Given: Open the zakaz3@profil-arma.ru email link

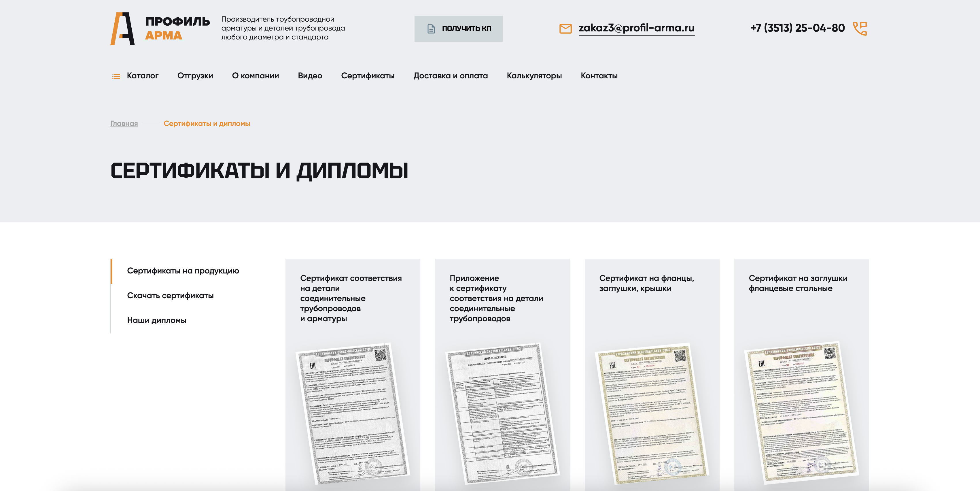Looking at the screenshot, I should (x=636, y=28).
